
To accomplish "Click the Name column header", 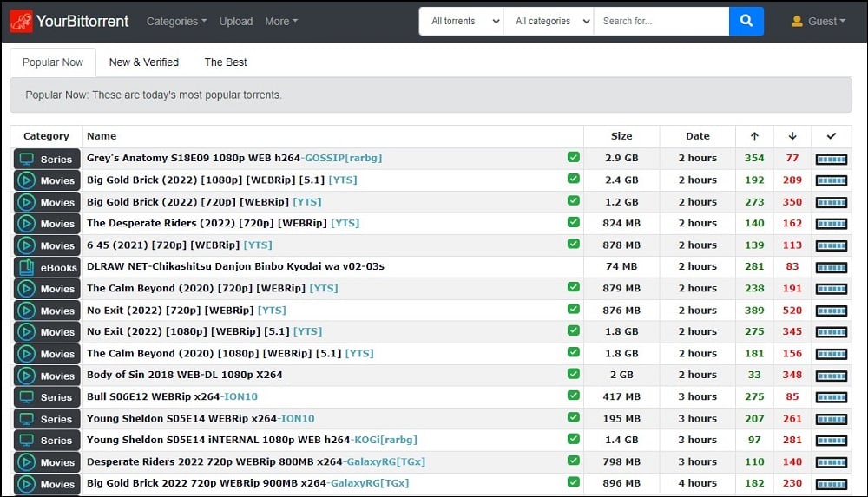I will 102,136.
